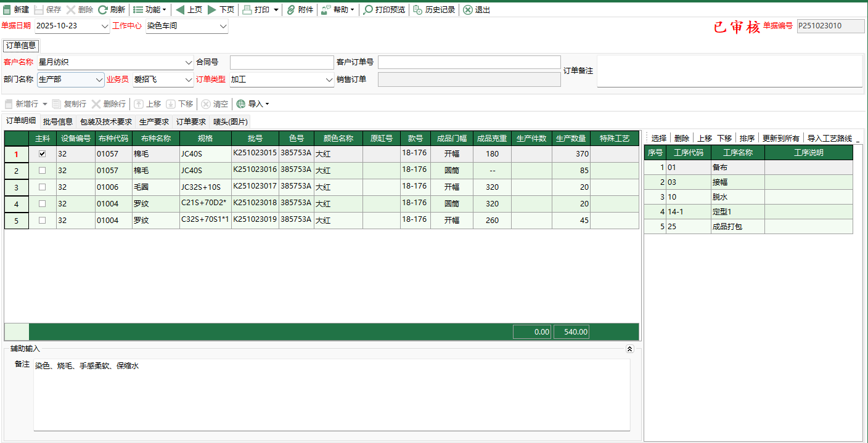Open 历史记录 history records
Viewport: 868px width, 443px height.
(x=418, y=10)
